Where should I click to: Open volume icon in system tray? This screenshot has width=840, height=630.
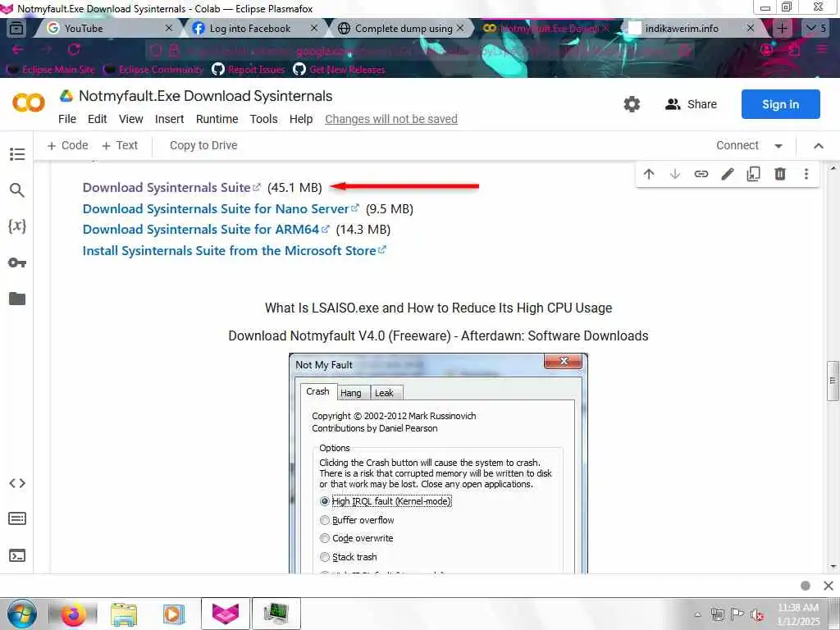click(x=757, y=615)
